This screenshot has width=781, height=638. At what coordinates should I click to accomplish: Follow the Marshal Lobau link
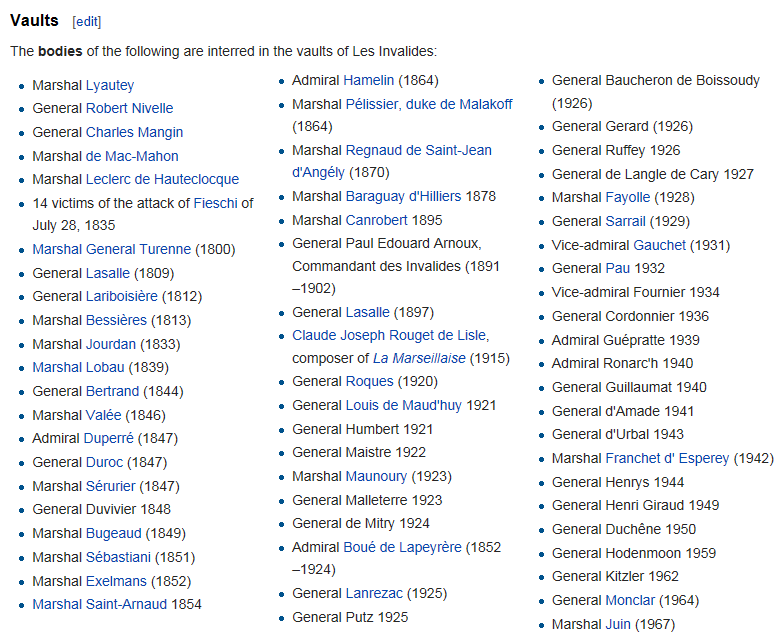point(79,367)
